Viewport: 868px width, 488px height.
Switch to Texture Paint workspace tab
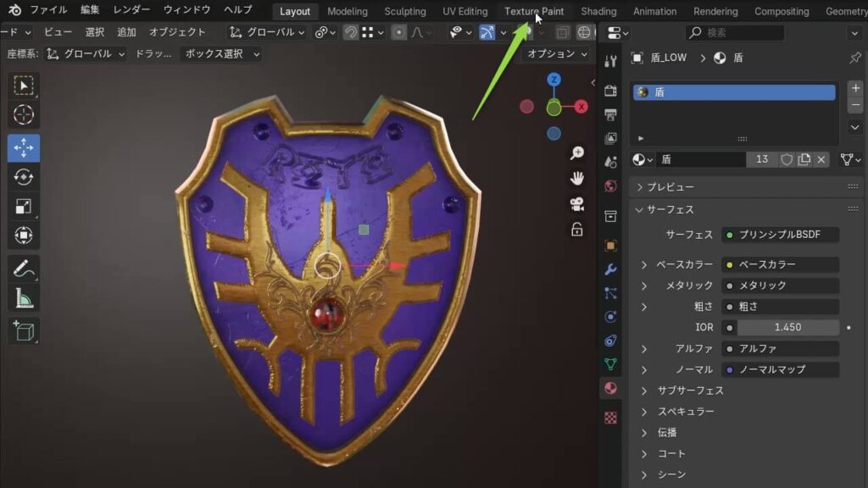point(534,11)
